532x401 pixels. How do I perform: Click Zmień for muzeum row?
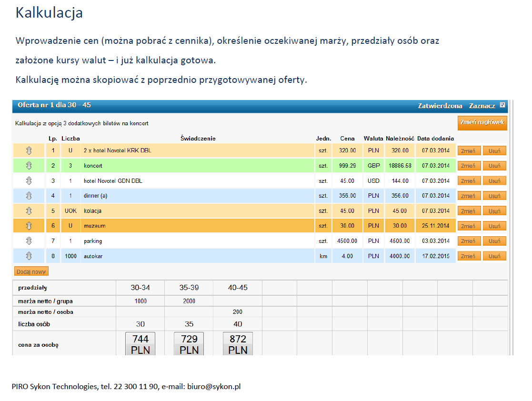click(469, 226)
